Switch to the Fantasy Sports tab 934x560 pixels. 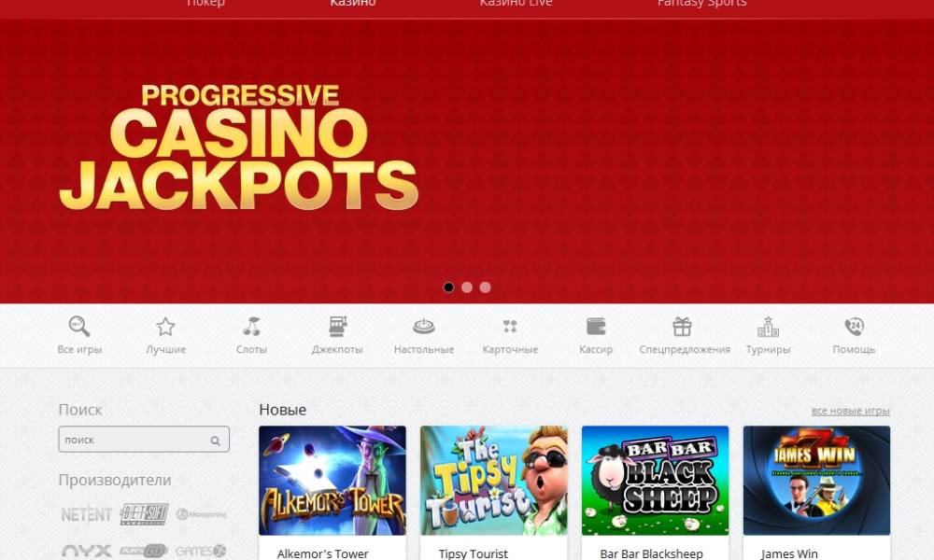[701, 3]
